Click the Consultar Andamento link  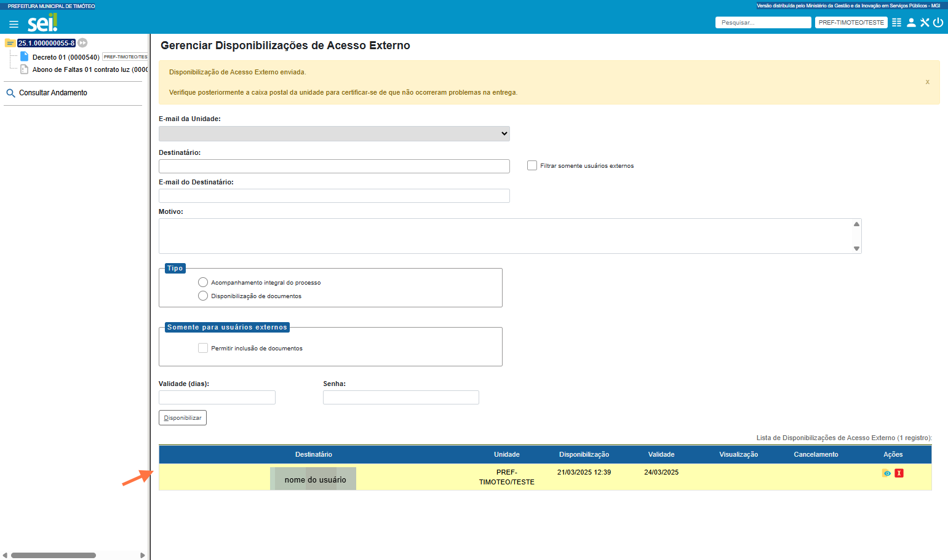coord(53,93)
